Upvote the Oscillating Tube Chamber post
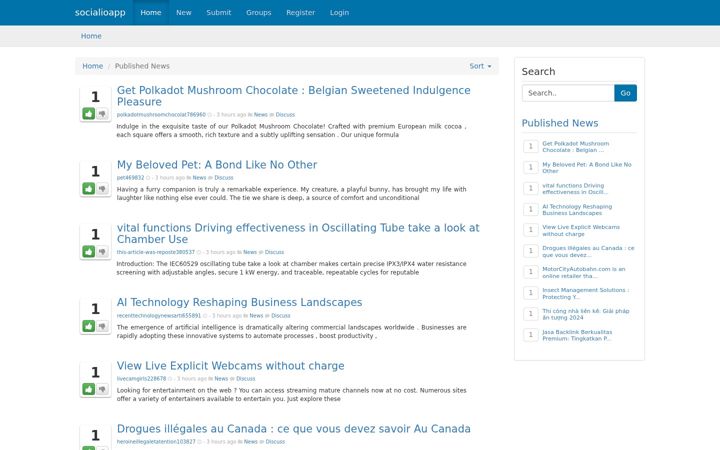 tap(89, 251)
